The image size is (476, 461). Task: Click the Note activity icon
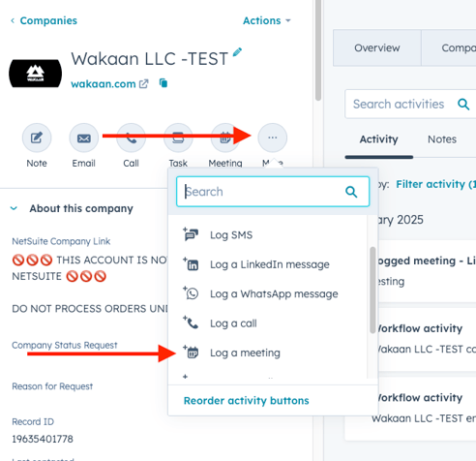[x=37, y=138]
